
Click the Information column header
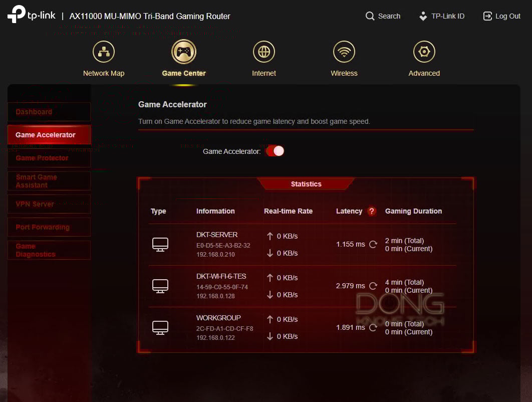[215, 211]
